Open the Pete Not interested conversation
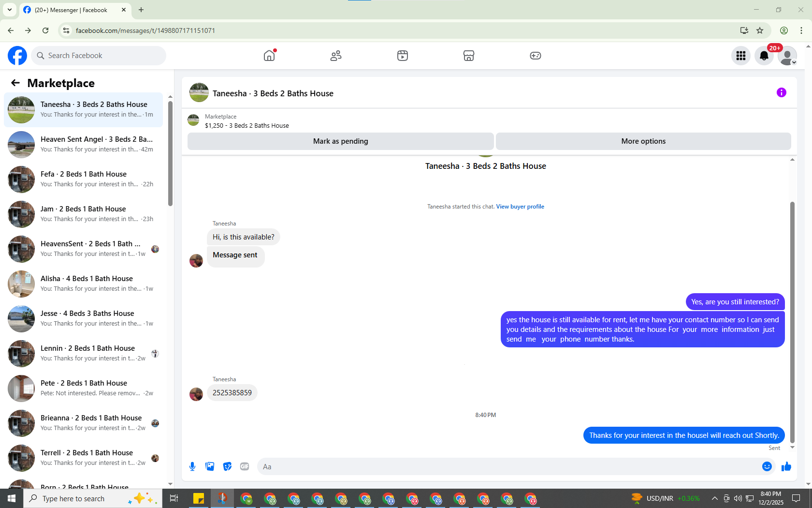812x508 pixels. 83,388
